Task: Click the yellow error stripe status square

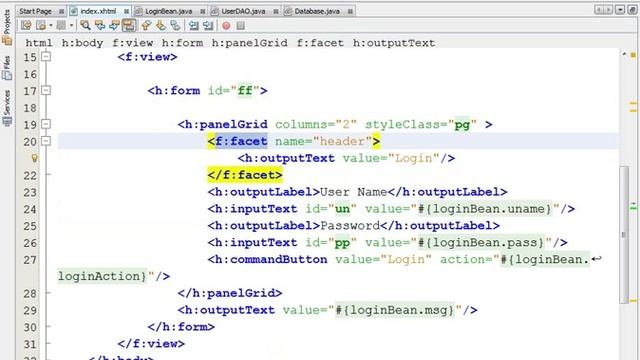Action: click(x=633, y=55)
